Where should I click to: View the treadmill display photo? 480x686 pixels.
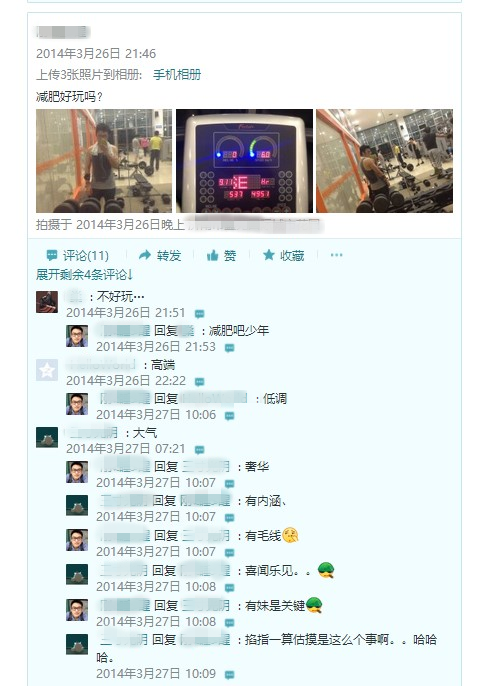(244, 161)
